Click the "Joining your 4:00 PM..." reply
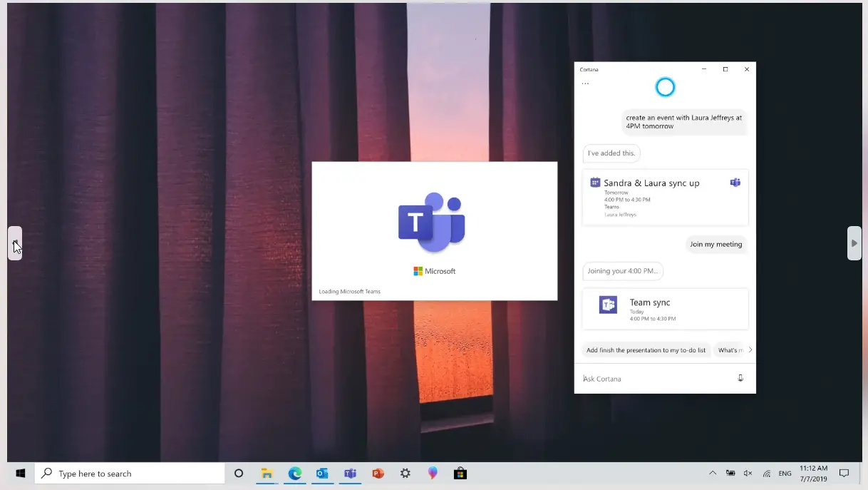The image size is (868, 490). click(x=623, y=271)
